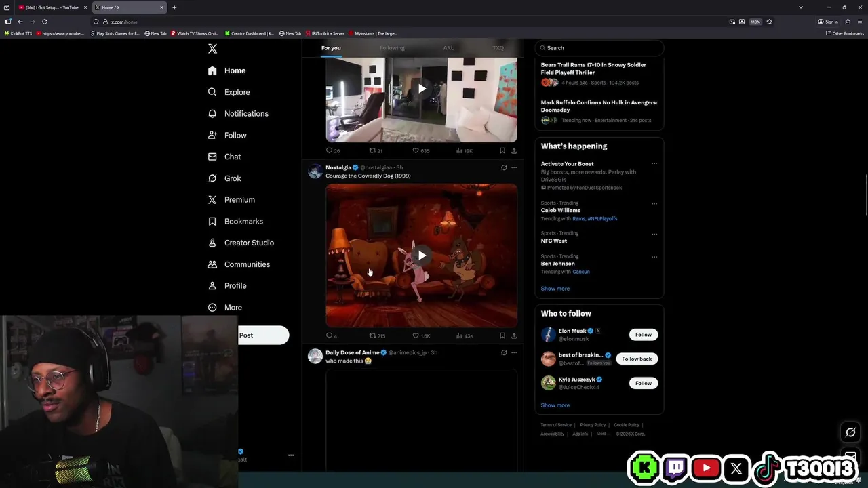Switch to the For you tab
This screenshot has width=868, height=488.
tap(331, 48)
